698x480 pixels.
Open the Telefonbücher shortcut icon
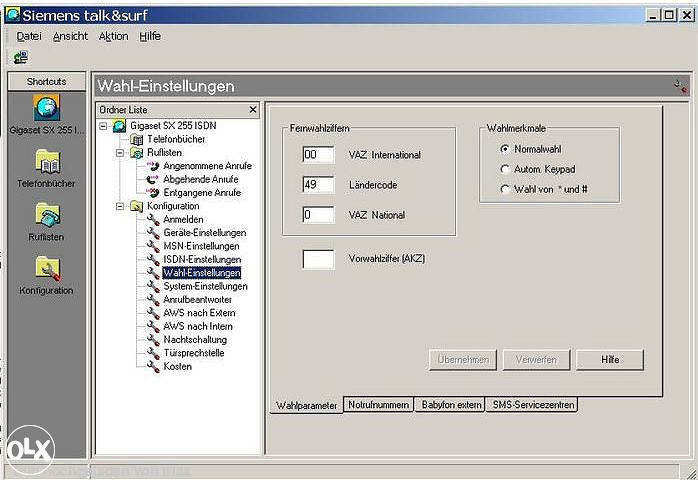[48, 162]
